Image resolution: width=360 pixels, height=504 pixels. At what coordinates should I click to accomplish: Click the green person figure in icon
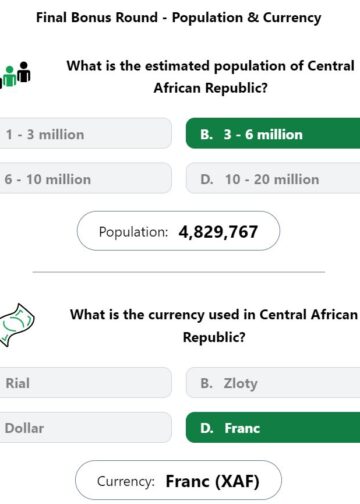[x=10, y=76]
